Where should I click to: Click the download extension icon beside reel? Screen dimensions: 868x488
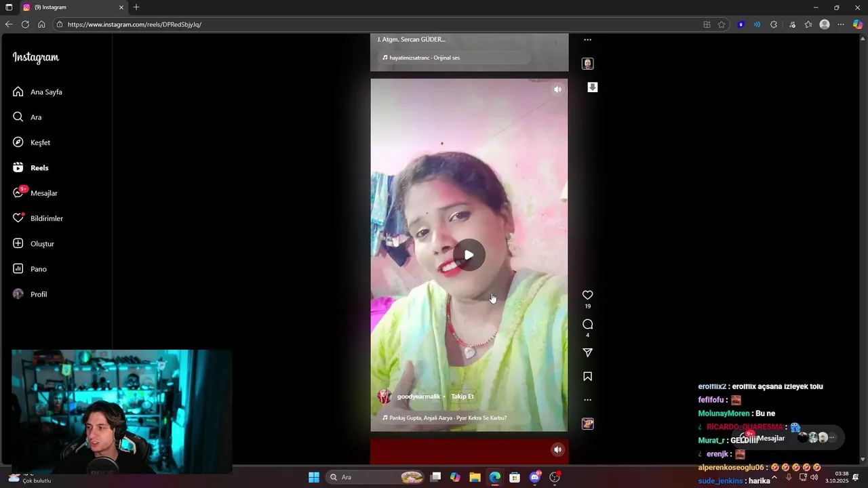tap(593, 87)
